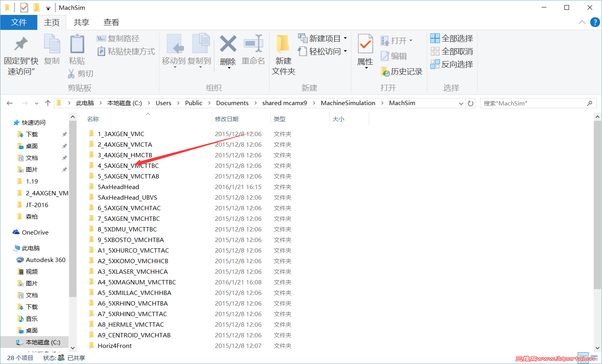Click 反向选择 to invert selection
This screenshot has width=602, height=364.
pyautogui.click(x=452, y=64)
